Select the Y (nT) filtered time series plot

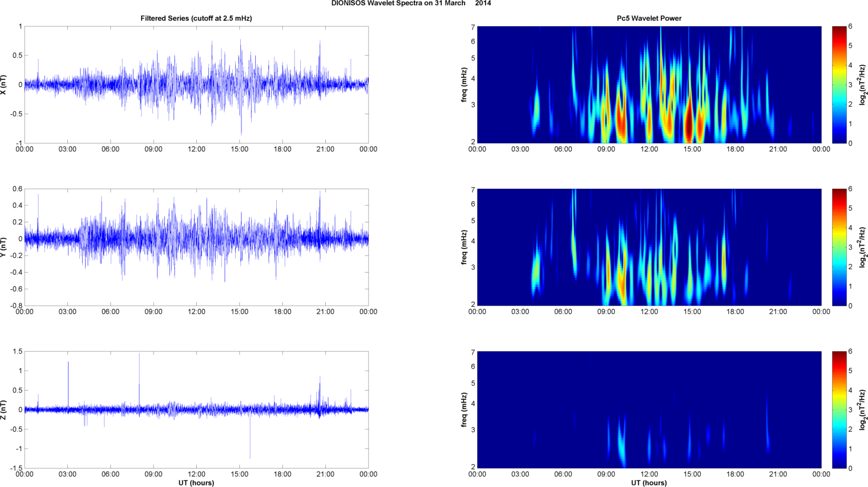(196, 247)
